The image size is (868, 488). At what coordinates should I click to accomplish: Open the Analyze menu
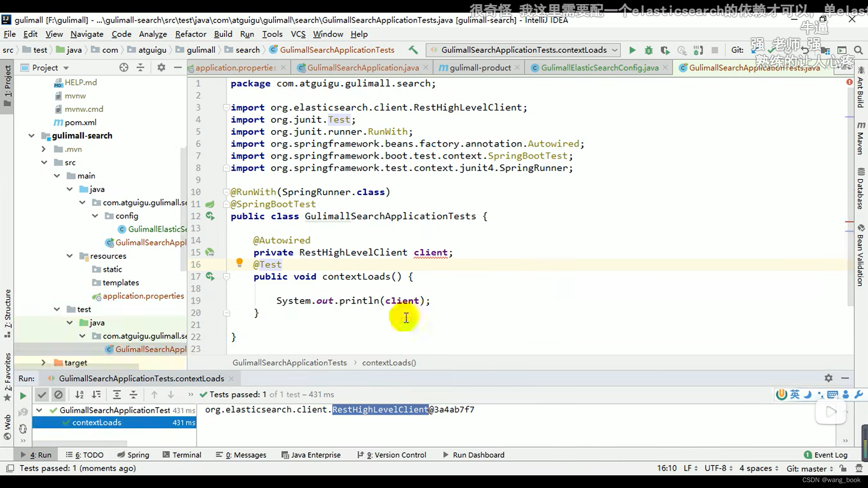tap(153, 34)
